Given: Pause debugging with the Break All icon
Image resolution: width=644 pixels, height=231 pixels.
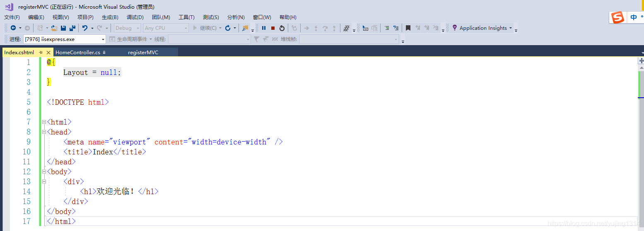Looking at the screenshot, I should click(x=264, y=28).
